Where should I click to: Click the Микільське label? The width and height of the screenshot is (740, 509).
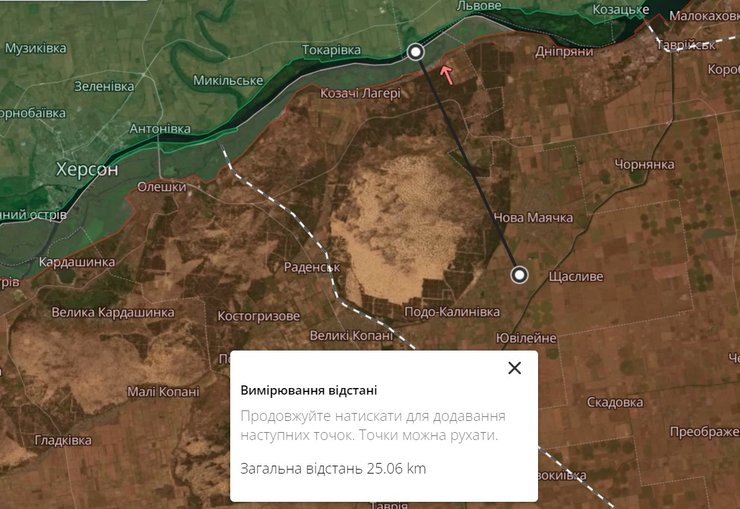coord(228,81)
